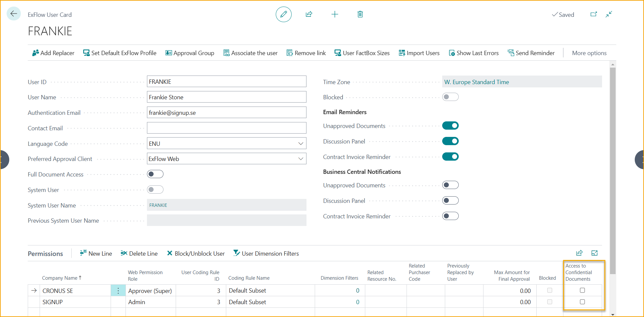Open the More options menu

[x=589, y=53]
